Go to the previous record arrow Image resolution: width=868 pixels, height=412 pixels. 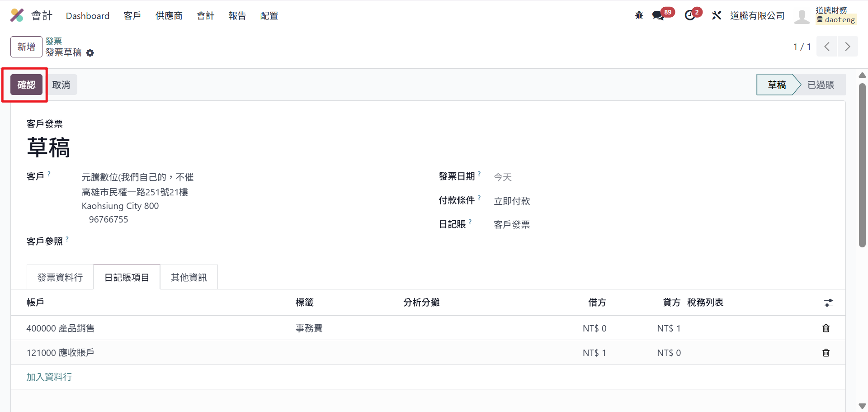827,47
